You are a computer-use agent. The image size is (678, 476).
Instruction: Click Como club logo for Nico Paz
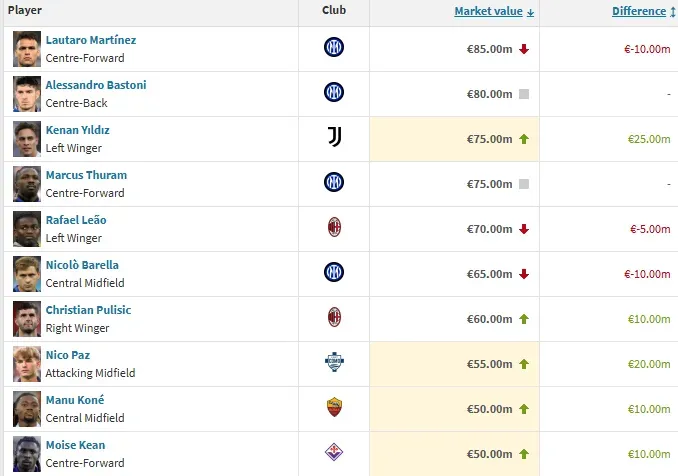tap(334, 362)
